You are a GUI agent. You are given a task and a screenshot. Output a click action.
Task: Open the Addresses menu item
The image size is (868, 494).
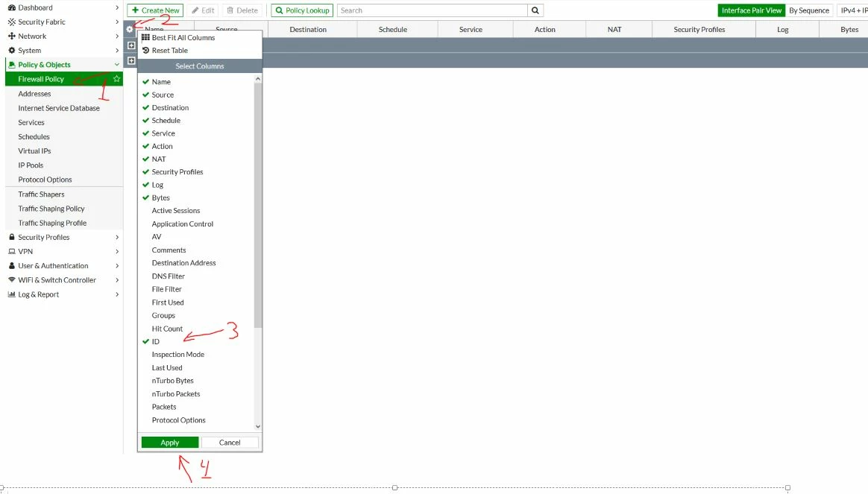click(x=34, y=94)
